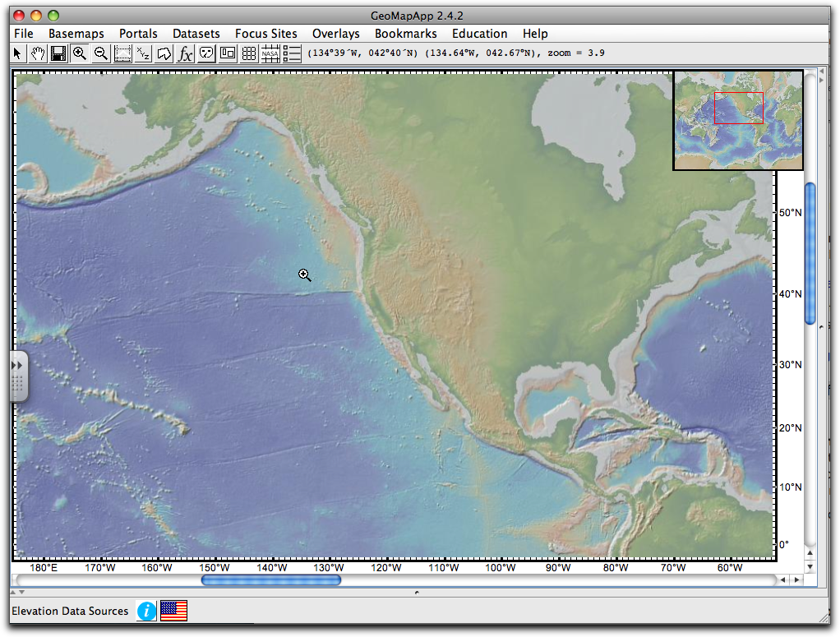
Task: Select the save image icon
Action: [58, 53]
